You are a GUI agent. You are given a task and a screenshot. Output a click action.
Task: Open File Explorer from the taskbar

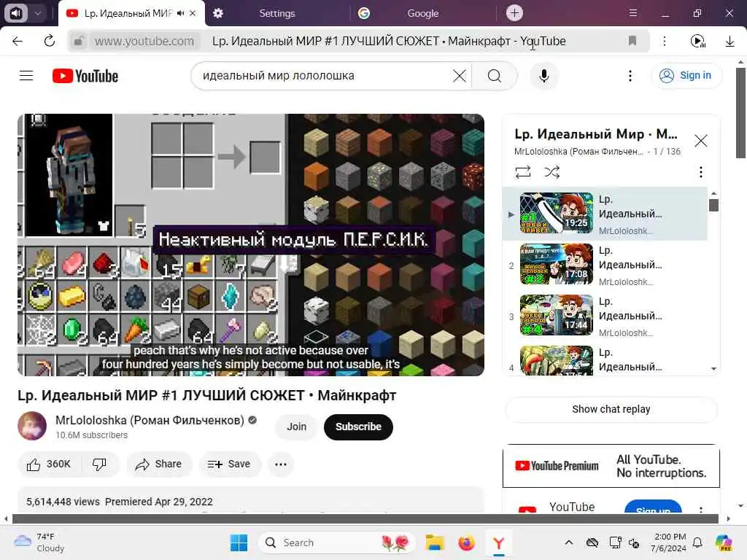pos(435,542)
